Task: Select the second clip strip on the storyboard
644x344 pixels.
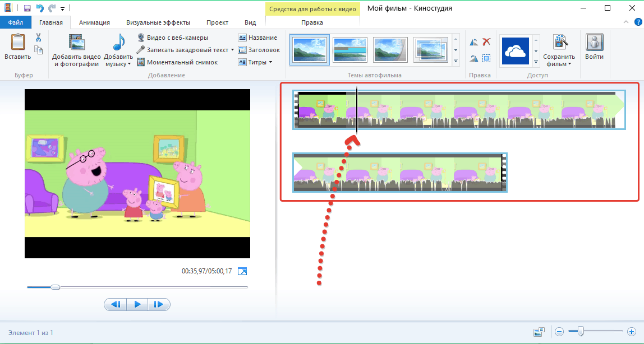Action: coord(400,172)
